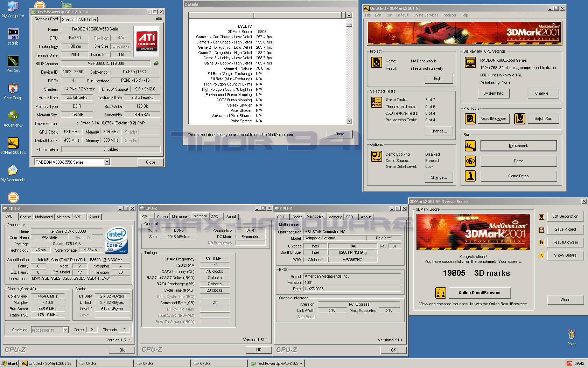Click the Details window scrollbar up arrow
This screenshot has height=368, width=588.
click(x=349, y=15)
